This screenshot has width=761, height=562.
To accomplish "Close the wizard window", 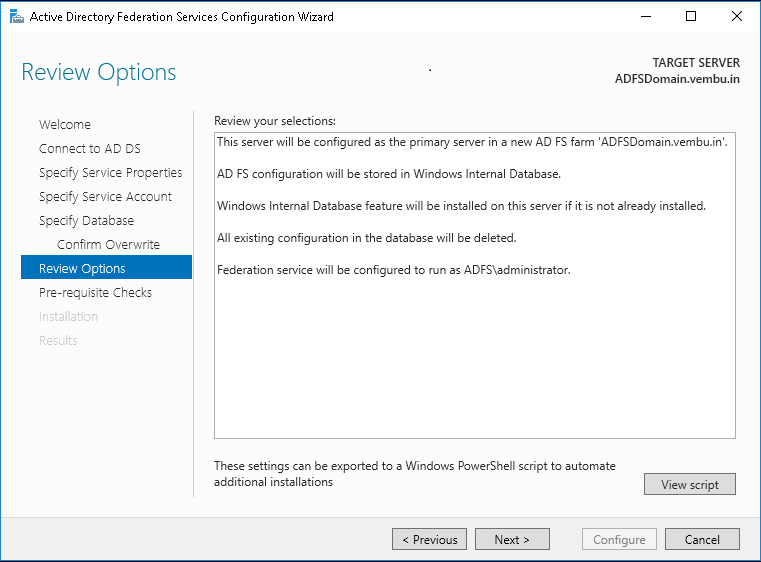I will (x=737, y=17).
